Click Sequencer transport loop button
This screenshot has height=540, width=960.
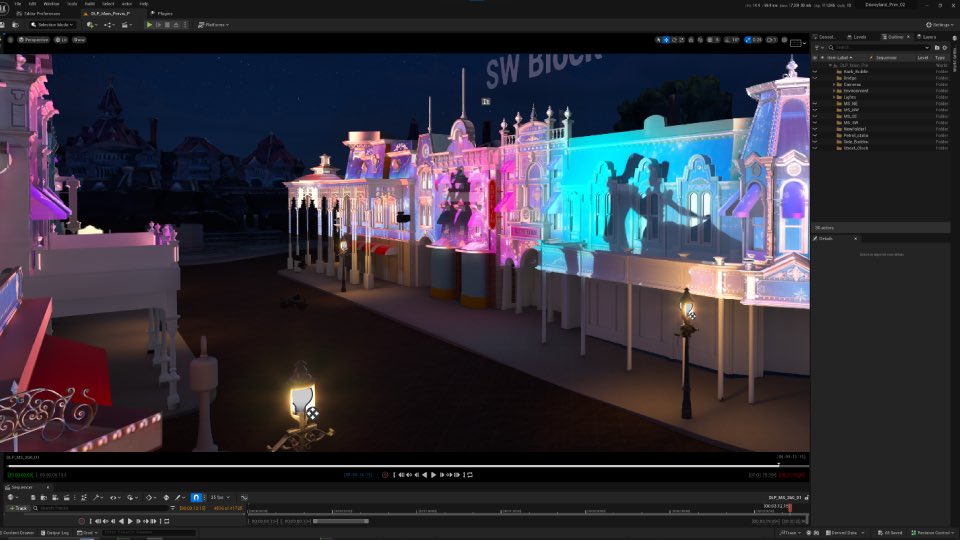[167, 522]
